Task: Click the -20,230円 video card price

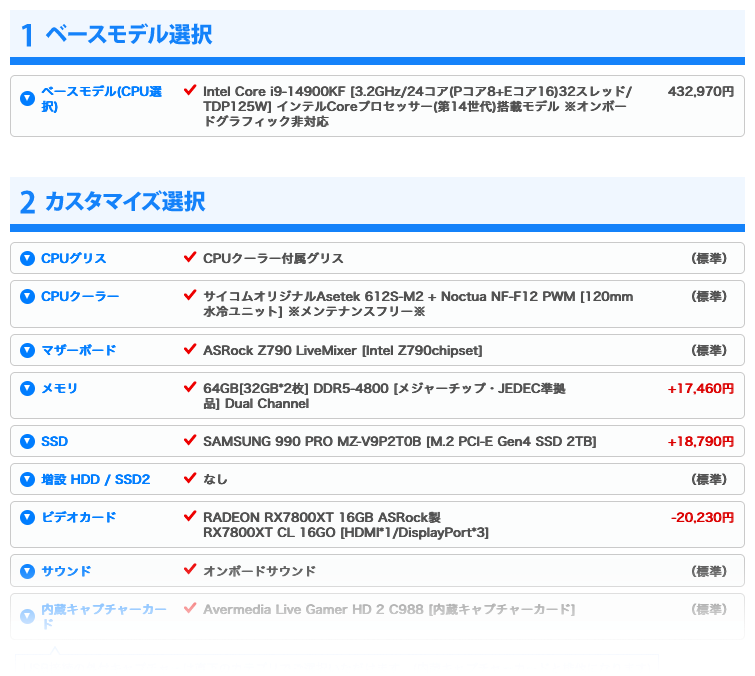Action: pyautogui.click(x=702, y=518)
